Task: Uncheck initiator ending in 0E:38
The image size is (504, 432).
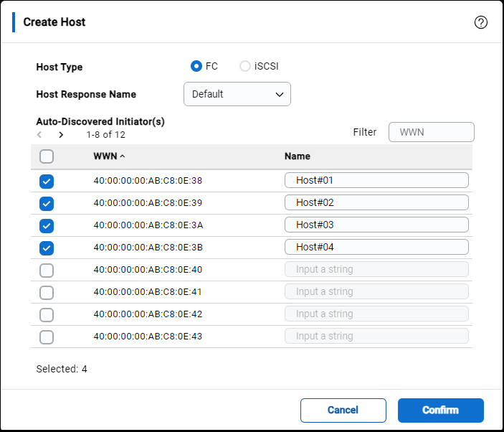Action: [47, 181]
